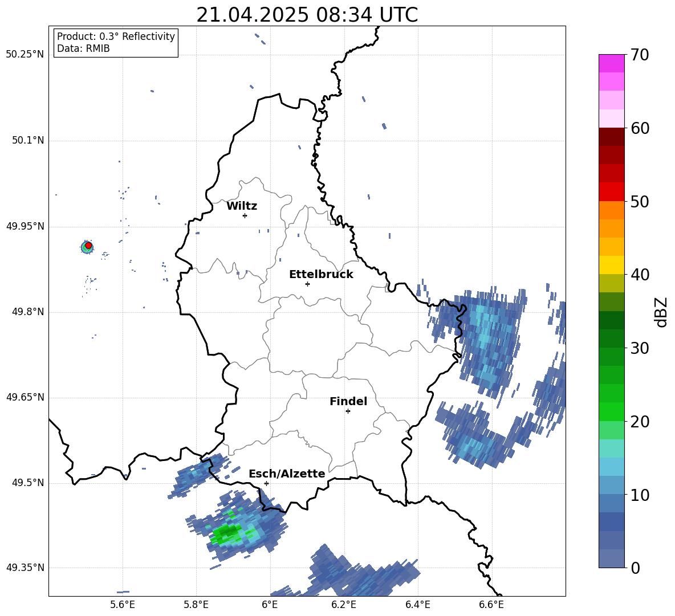Image resolution: width=675 pixels, height=616 pixels.
Task: Click the 6.6°E longitude label
Action: coord(491,605)
